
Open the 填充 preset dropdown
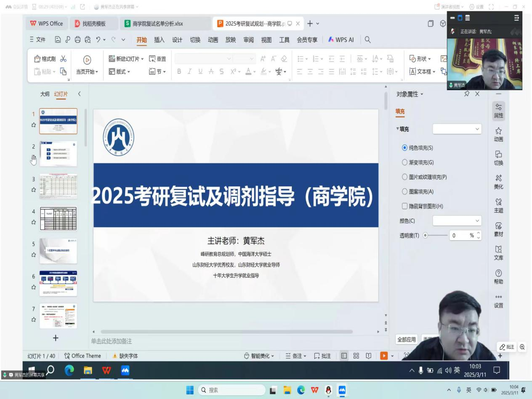[x=457, y=129]
